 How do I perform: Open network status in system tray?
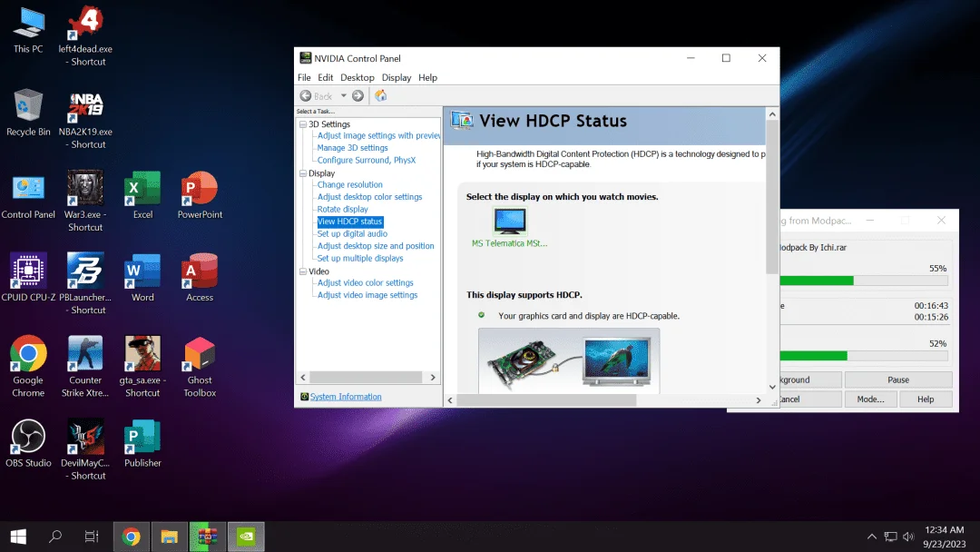(891, 537)
